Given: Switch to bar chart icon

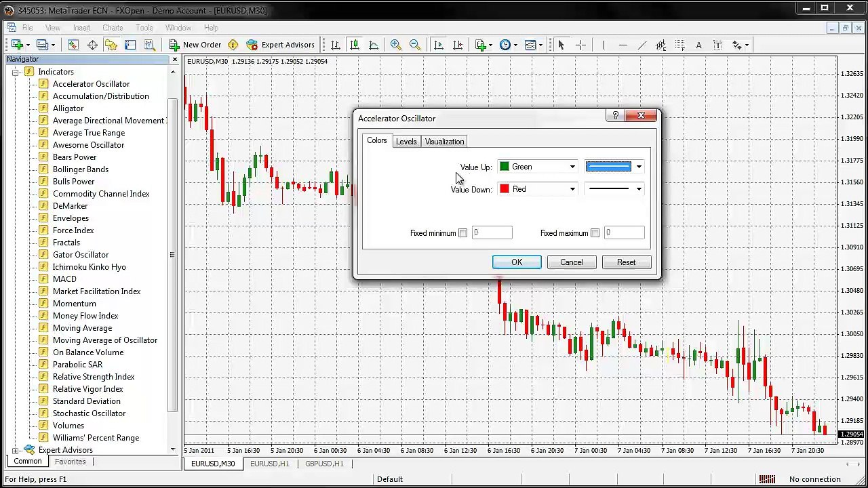Looking at the screenshot, I should coord(336,45).
